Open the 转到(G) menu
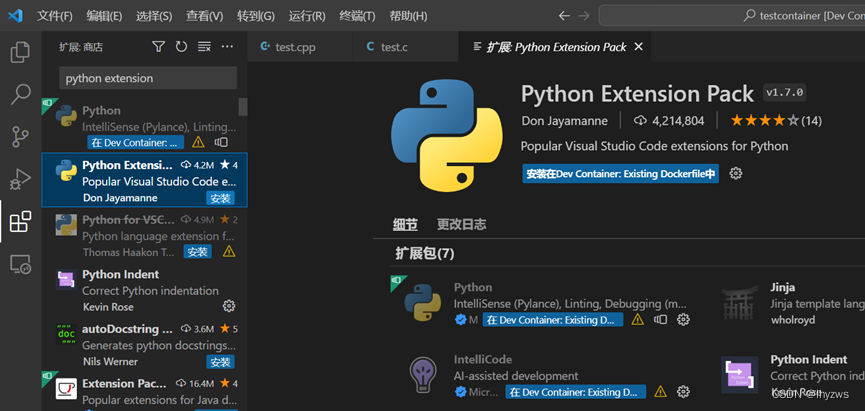This screenshot has height=411, width=865. (x=255, y=16)
